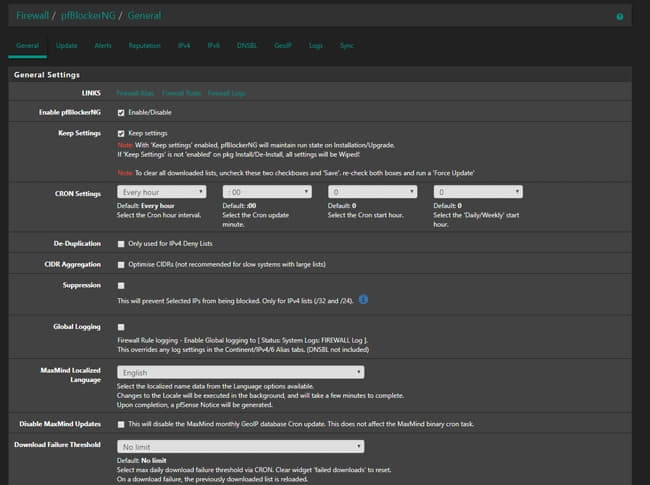Image resolution: width=650 pixels, height=485 pixels.
Task: Open the Firewall Rules link
Action: [181, 93]
